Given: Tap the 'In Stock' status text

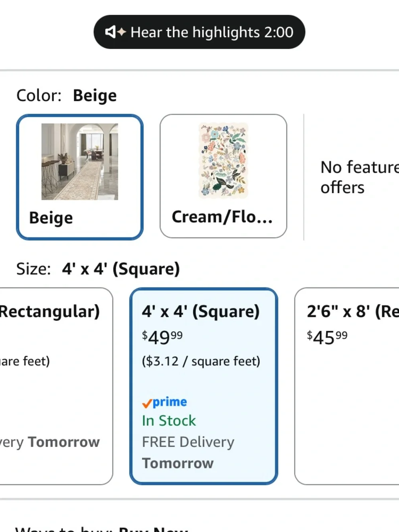Looking at the screenshot, I should (x=169, y=421).
